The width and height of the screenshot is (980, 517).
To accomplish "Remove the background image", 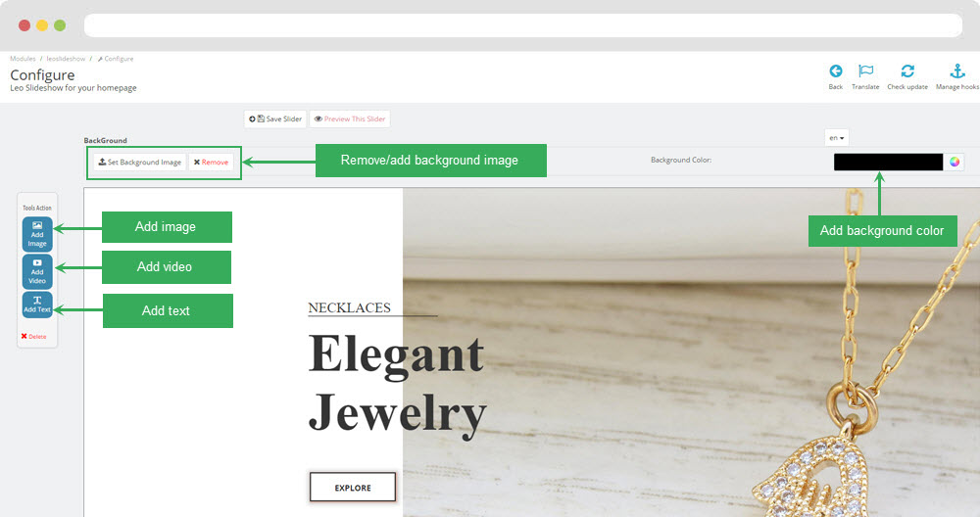I will [x=212, y=163].
